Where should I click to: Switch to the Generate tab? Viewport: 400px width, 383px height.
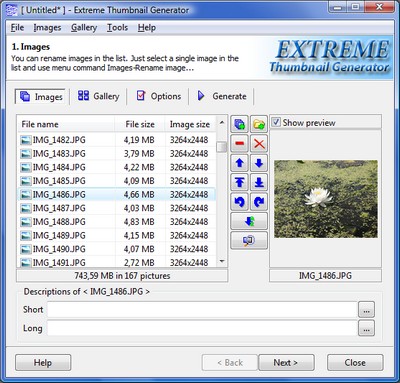click(x=222, y=96)
